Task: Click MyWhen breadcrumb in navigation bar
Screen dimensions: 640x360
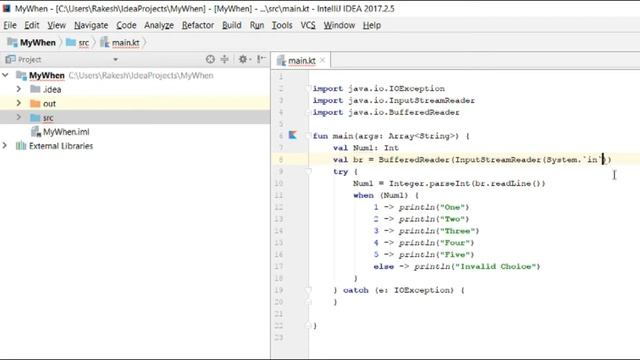Action: 32,42
